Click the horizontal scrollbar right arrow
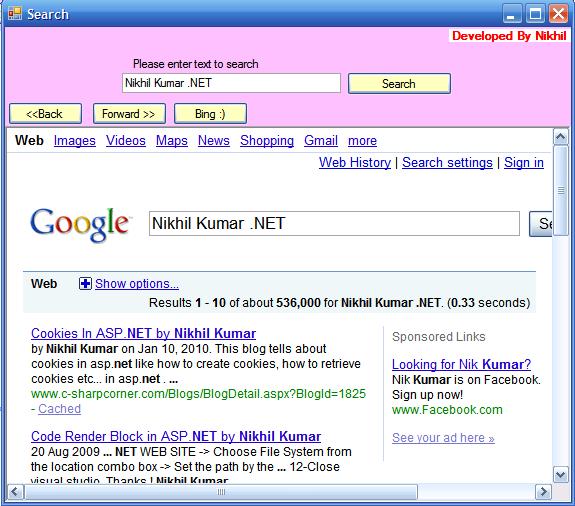 click(x=543, y=491)
